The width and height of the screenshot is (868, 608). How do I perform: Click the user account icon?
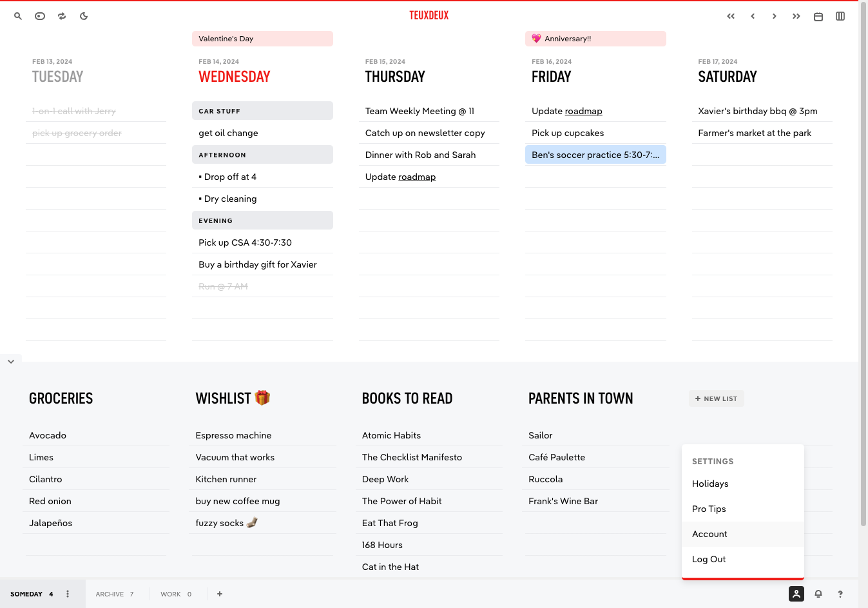tap(796, 594)
